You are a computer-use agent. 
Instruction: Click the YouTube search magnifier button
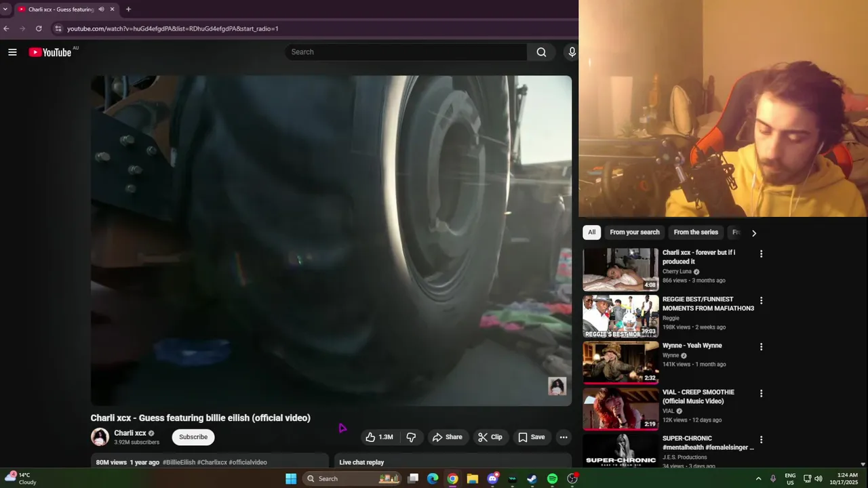click(541, 52)
